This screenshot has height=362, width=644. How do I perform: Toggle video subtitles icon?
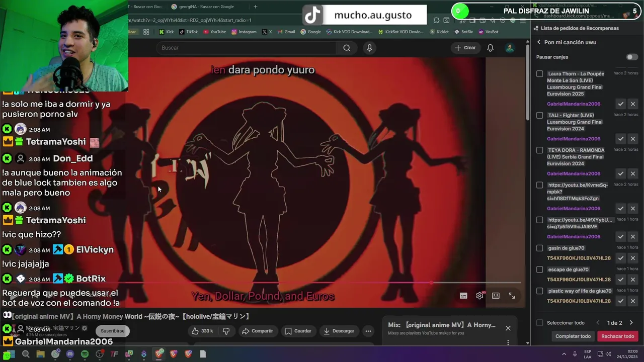point(463,296)
